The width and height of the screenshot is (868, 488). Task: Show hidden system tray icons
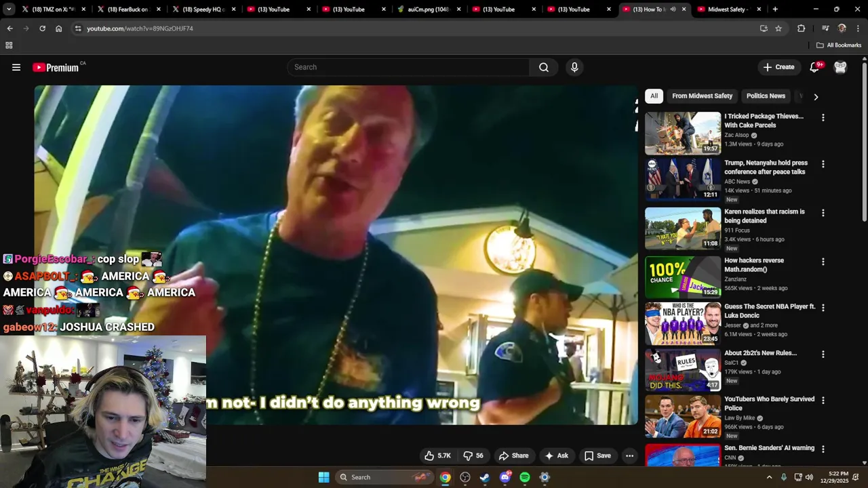point(769,477)
